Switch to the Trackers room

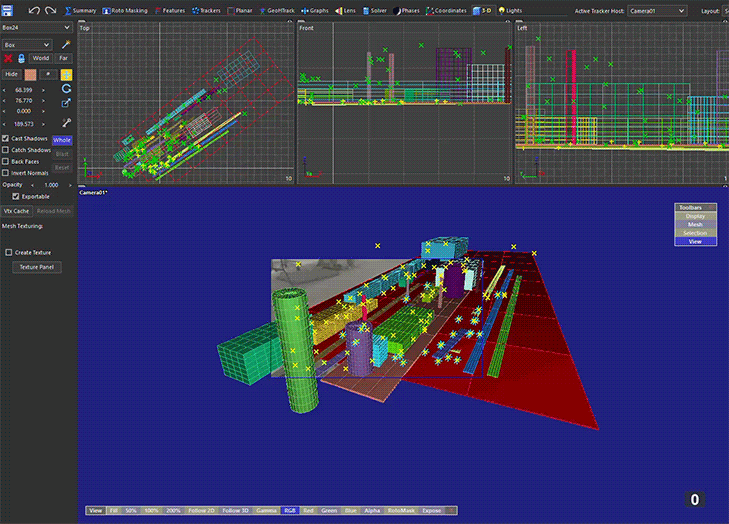[x=206, y=10]
